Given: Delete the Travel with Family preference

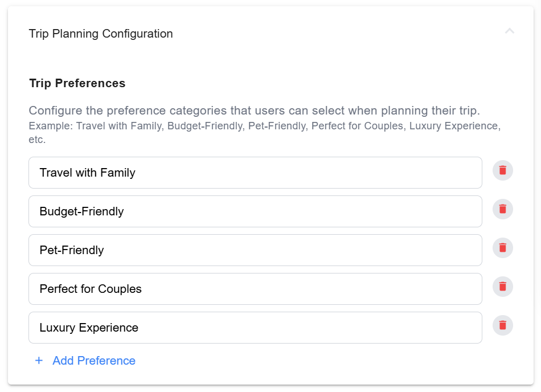Looking at the screenshot, I should pos(502,170).
